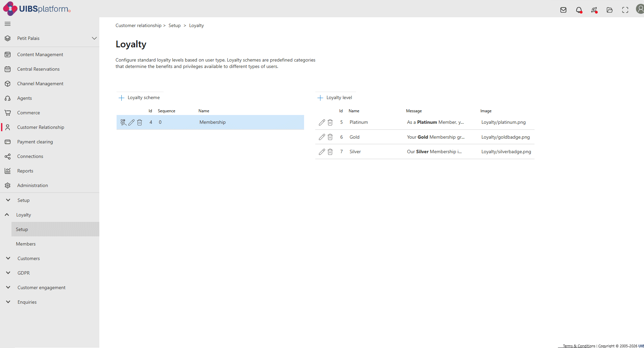Screen dimensions: 644x348
Task: Open Reports in the sidebar
Action: click(x=25, y=171)
